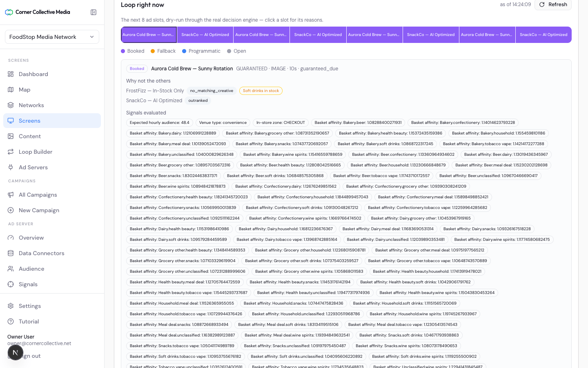The image size is (588, 368).
Task: Open the Tutorial help icon
Action: (11, 321)
